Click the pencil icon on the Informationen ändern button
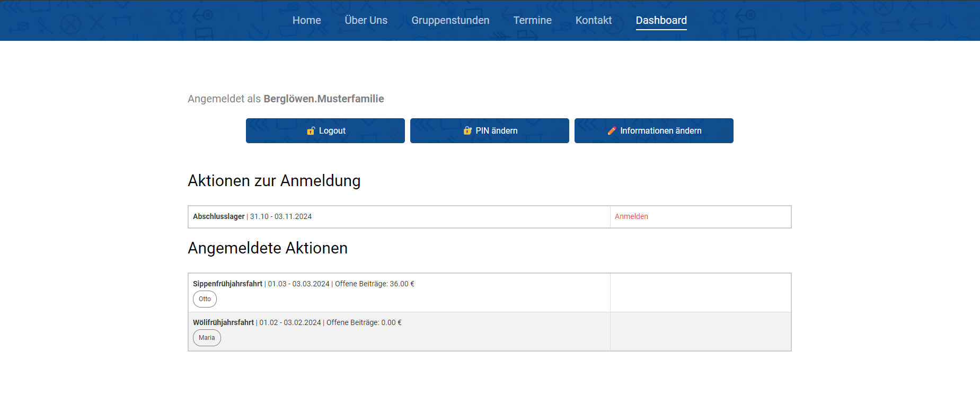Screen dimensions: 980x412 [612, 130]
